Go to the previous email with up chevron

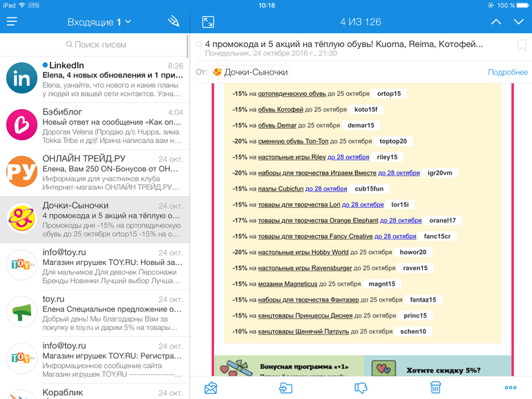496,22
